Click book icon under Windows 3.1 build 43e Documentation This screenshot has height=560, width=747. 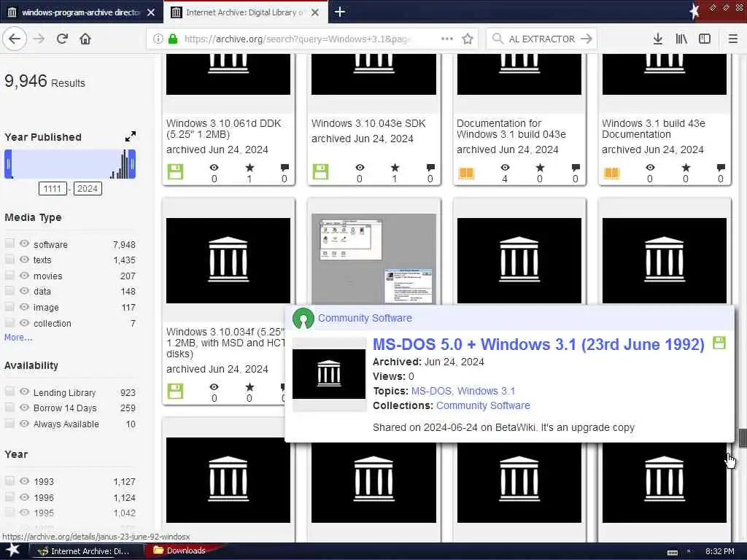[x=612, y=173]
